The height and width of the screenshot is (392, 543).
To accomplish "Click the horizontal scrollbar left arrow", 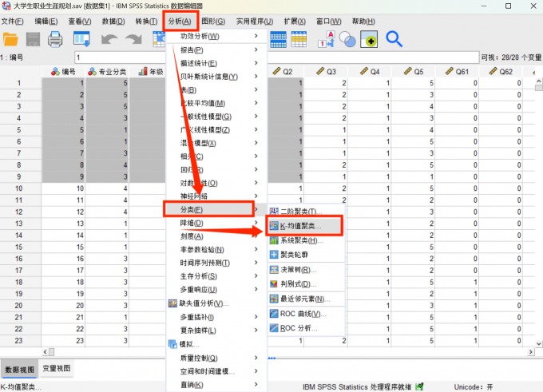I will coord(45,352).
